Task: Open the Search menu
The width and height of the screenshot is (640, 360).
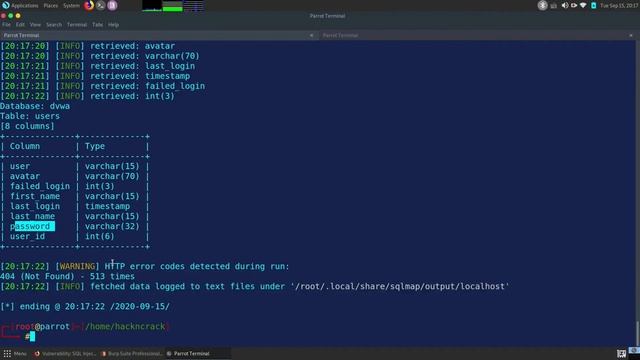Action: pyautogui.click(x=54, y=25)
